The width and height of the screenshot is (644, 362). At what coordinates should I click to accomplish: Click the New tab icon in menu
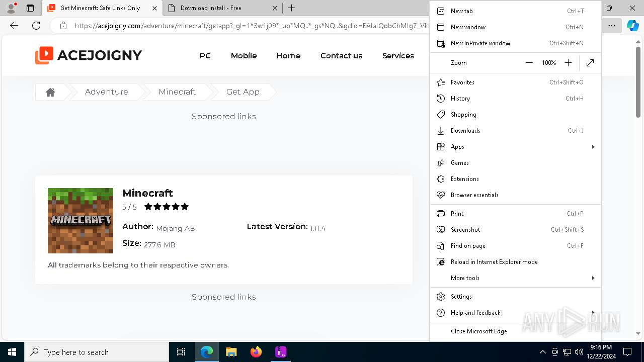[441, 11]
